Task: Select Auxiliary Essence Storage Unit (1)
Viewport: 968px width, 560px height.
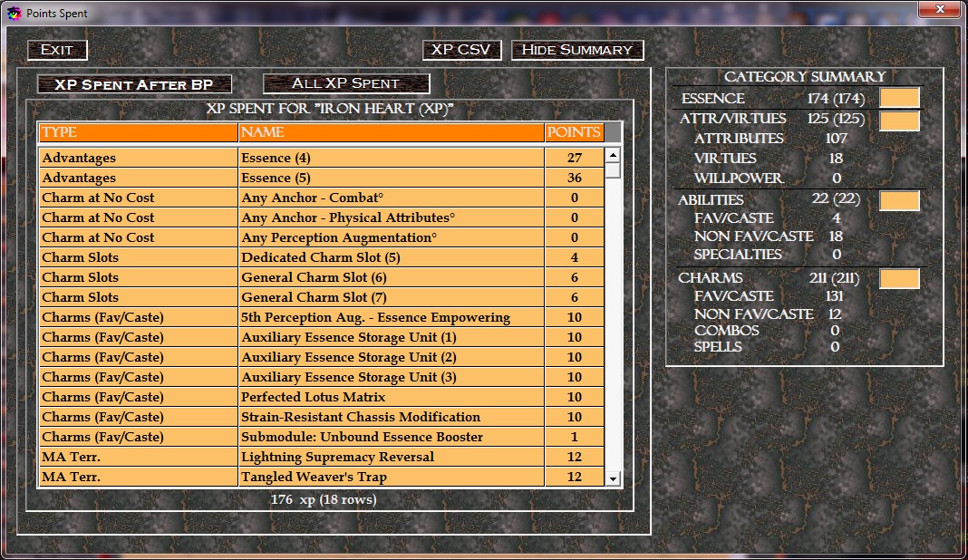Action: [x=322, y=337]
